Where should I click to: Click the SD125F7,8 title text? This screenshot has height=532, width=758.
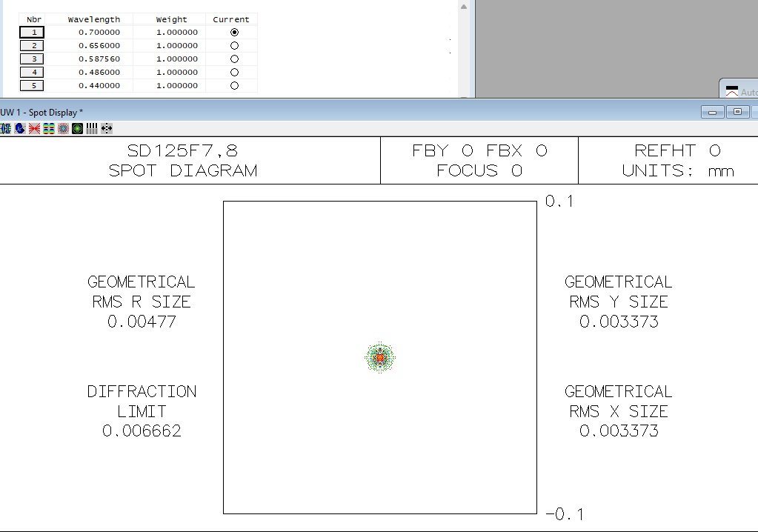pyautogui.click(x=183, y=150)
